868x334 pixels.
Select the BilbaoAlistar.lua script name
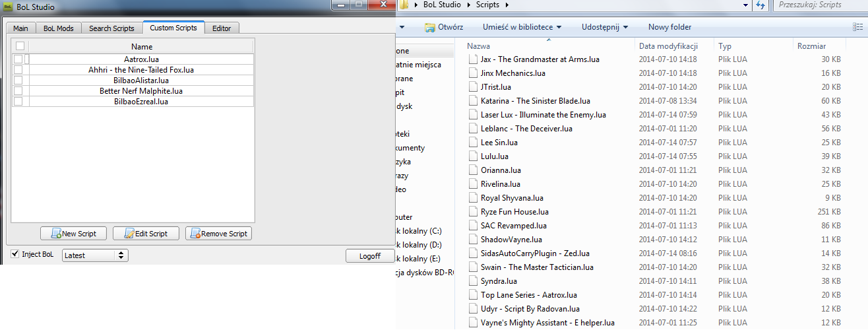(141, 80)
